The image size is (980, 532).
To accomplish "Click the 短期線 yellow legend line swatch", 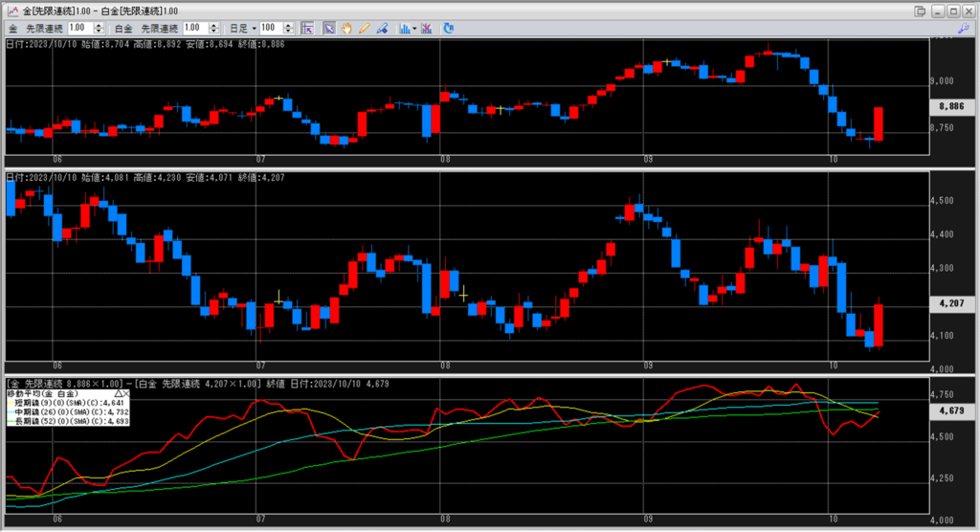I will pyautogui.click(x=8, y=402).
